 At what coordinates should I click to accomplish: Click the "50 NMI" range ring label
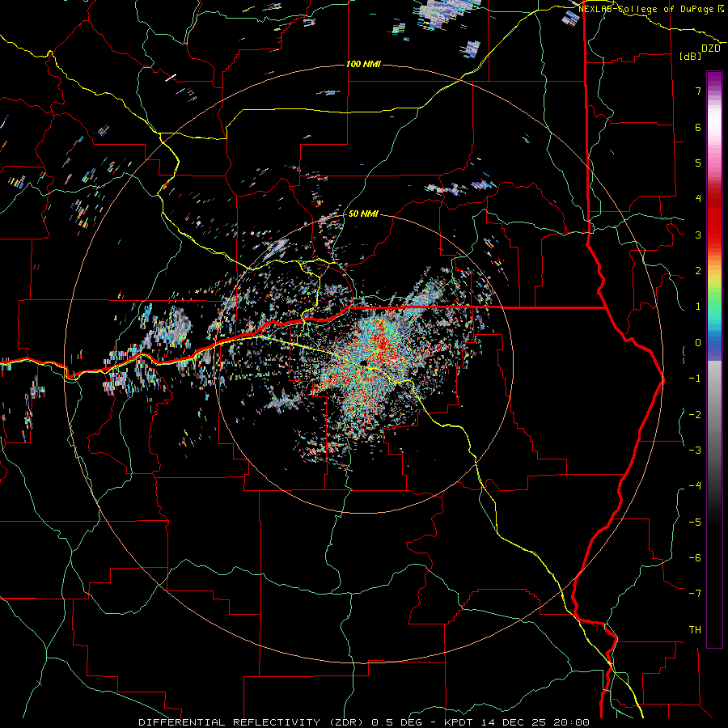tap(363, 214)
